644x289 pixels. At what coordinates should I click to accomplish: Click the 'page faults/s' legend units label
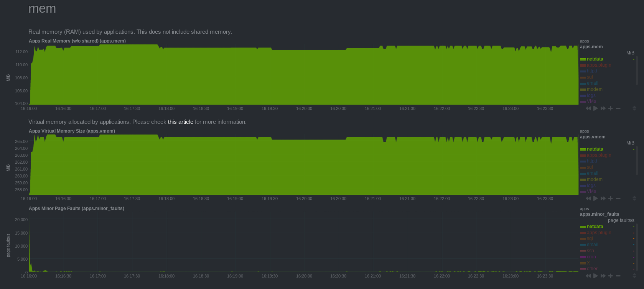621,220
